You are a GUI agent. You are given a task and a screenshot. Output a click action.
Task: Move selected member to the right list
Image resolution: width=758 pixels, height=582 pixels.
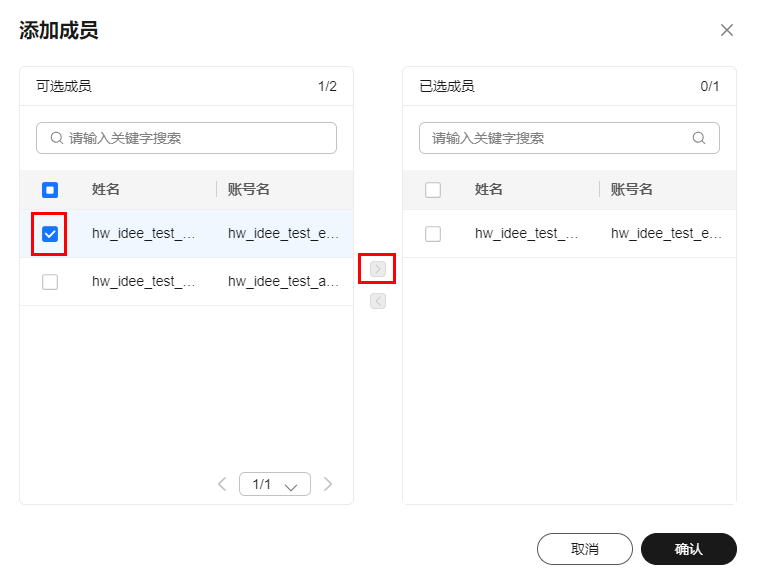point(378,269)
